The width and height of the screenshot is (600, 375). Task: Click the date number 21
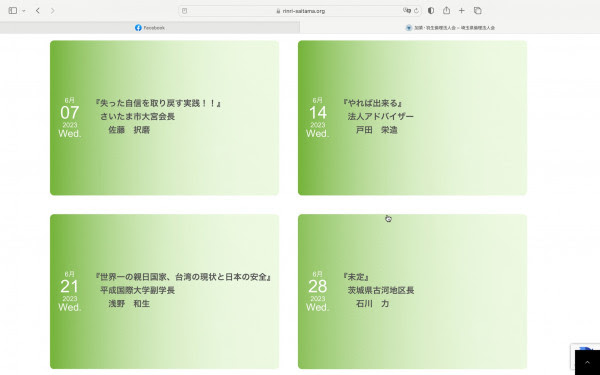pos(70,287)
